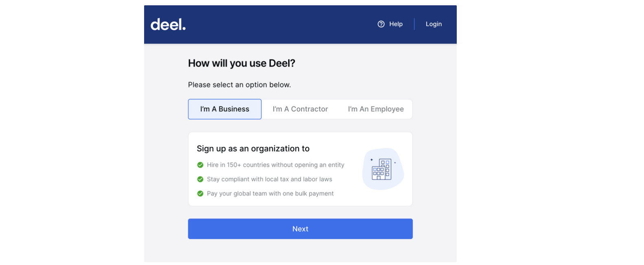
Task: Click the 'How will you use Deel?' heading
Action: 241,63
